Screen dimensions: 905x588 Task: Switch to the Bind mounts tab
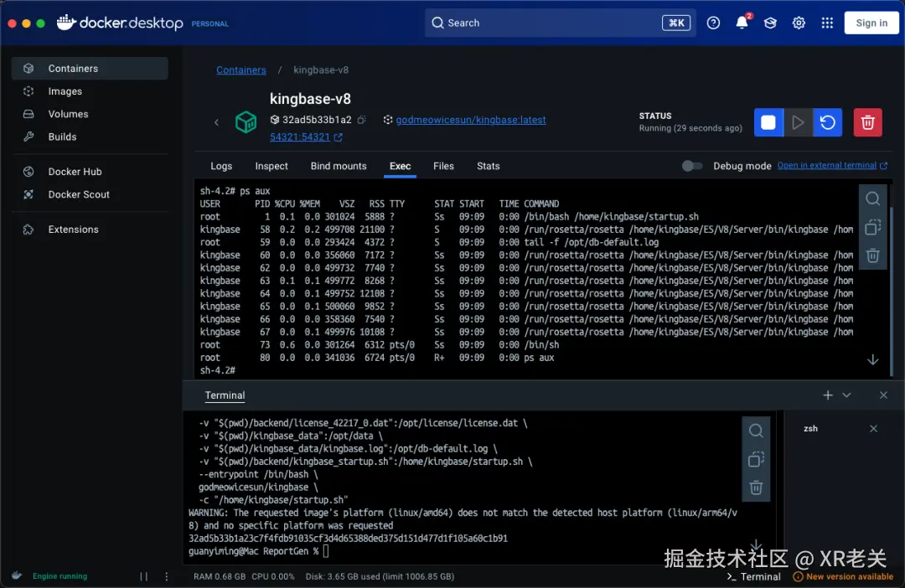(339, 166)
